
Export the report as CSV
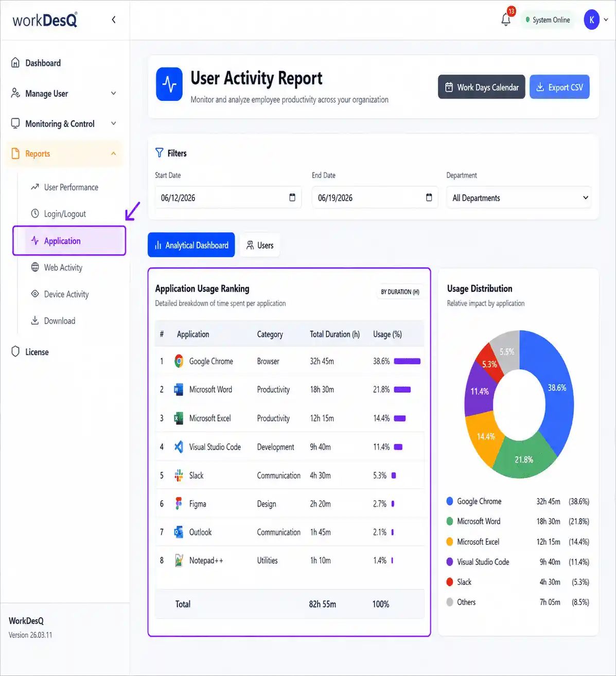pyautogui.click(x=559, y=87)
